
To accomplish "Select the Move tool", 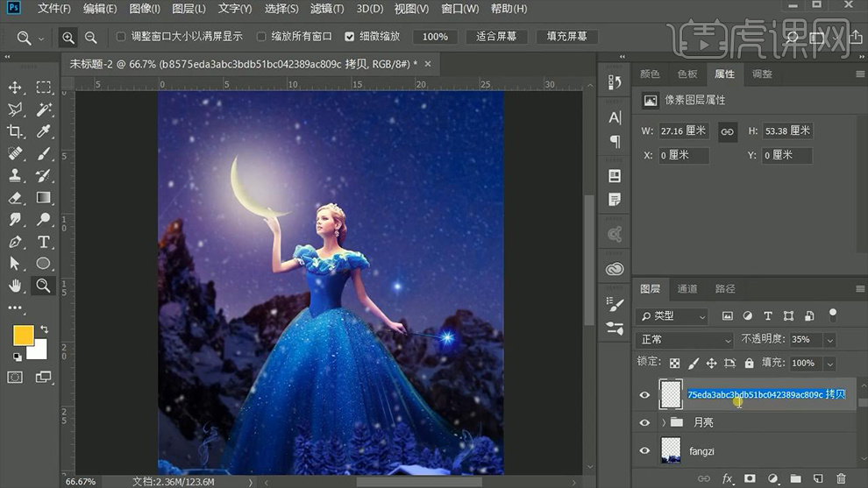I will pyautogui.click(x=15, y=88).
